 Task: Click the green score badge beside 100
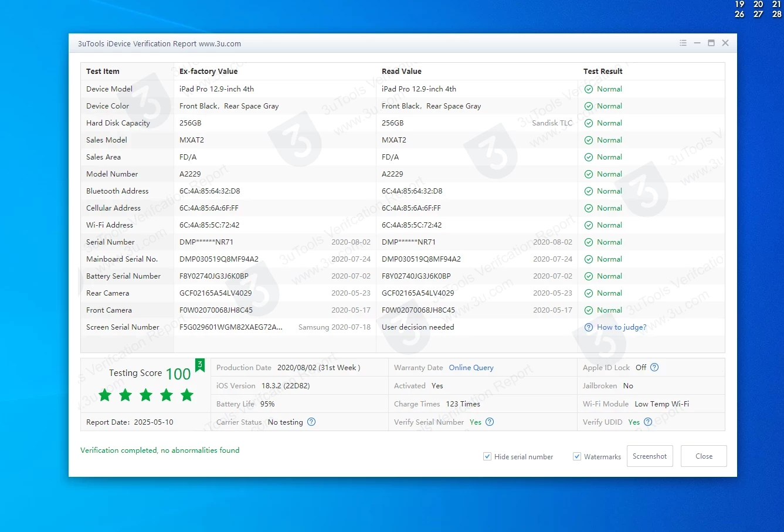tap(199, 365)
